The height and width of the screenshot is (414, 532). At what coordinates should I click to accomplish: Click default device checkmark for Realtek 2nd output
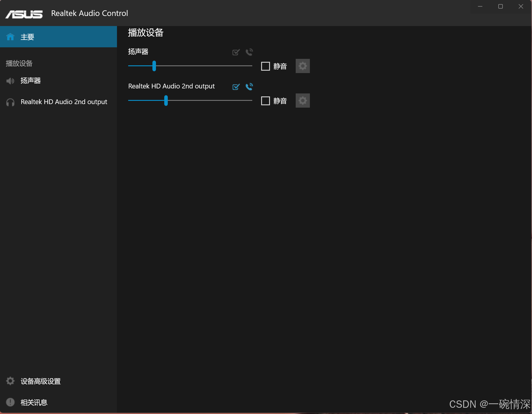coord(236,87)
